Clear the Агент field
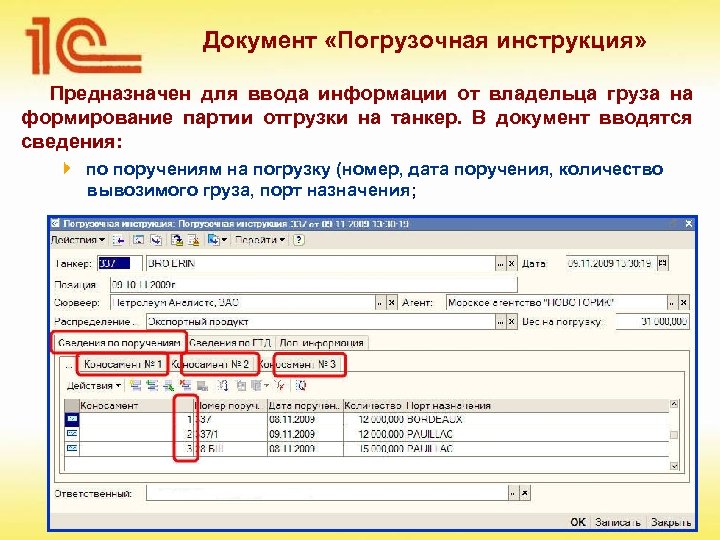The image size is (720, 540). (683, 303)
